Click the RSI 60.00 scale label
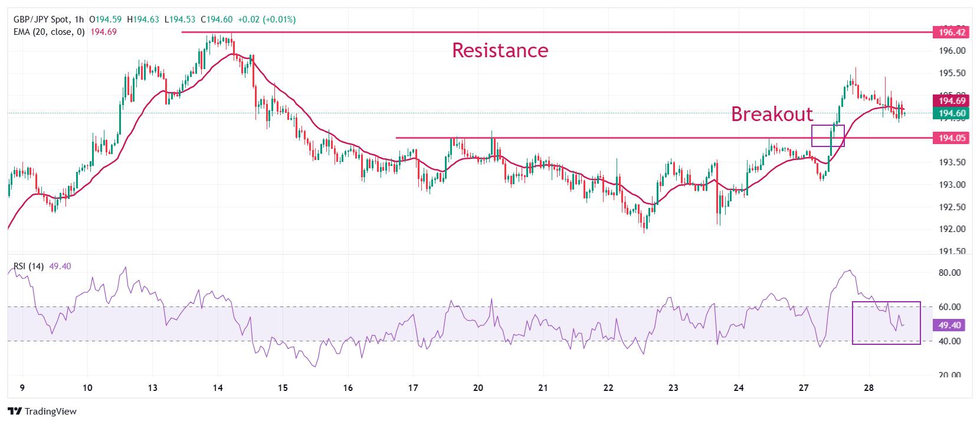This screenshot has height=424, width=980. tap(950, 307)
